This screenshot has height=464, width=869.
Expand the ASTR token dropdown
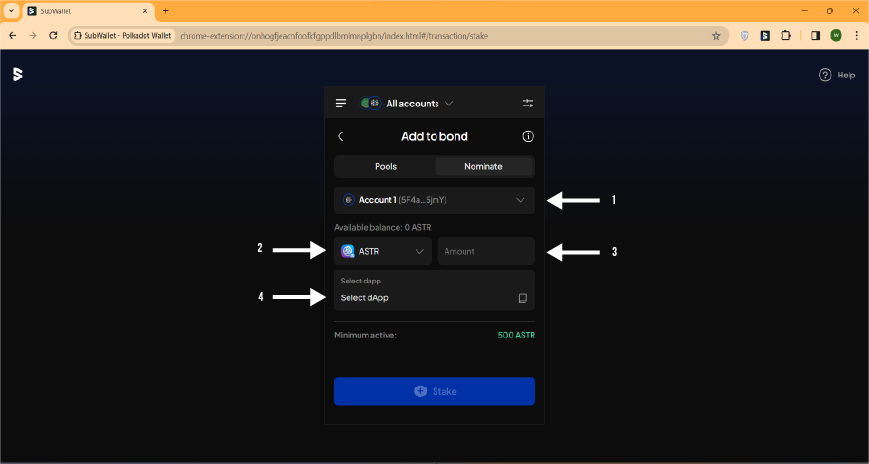pos(383,251)
